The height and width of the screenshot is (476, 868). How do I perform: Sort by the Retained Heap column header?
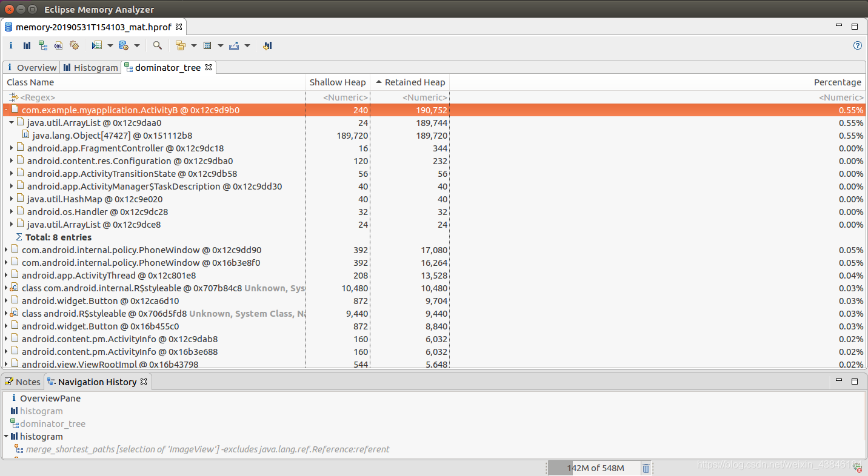[x=410, y=82]
